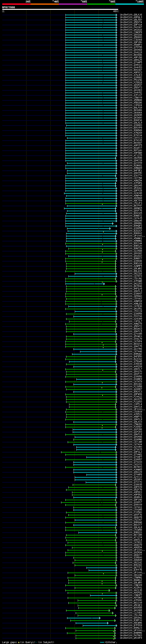Select the BP077888 query name
Image resolution: width=146 pixels, height=644 pixels.
pyautogui.click(x=8, y=7)
